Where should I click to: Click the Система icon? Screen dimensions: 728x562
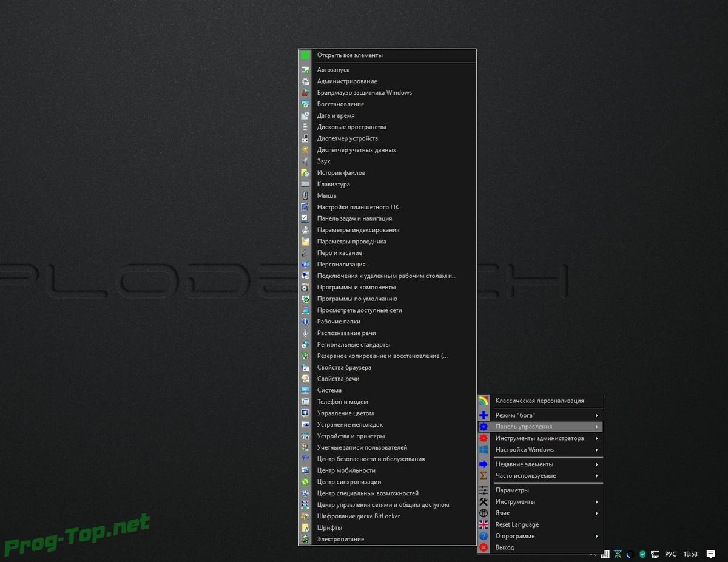tap(305, 390)
